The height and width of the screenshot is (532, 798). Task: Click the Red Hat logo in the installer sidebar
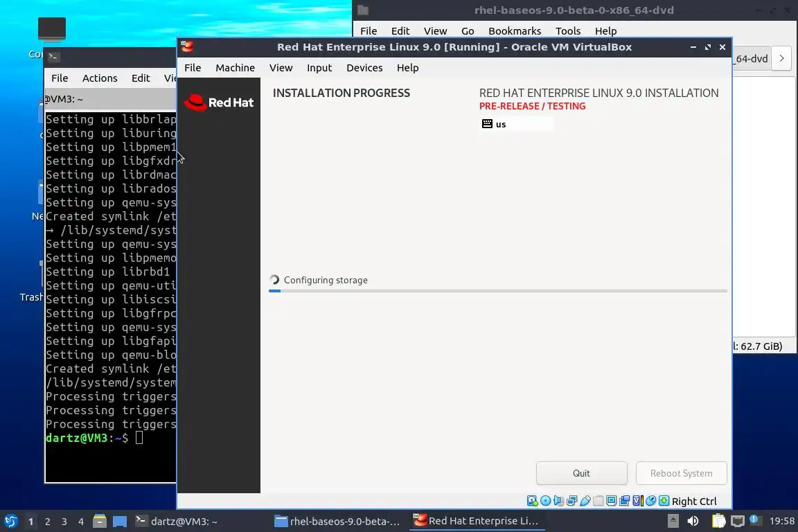[219, 103]
